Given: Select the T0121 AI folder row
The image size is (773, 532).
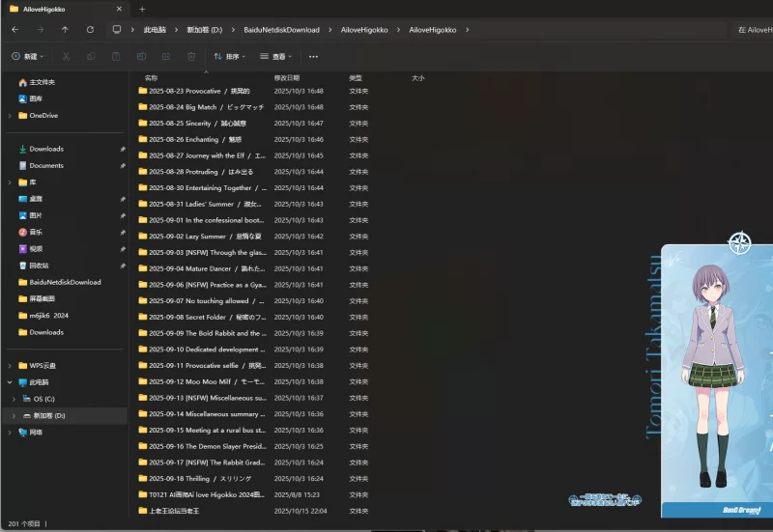Looking at the screenshot, I should pyautogui.click(x=253, y=494).
